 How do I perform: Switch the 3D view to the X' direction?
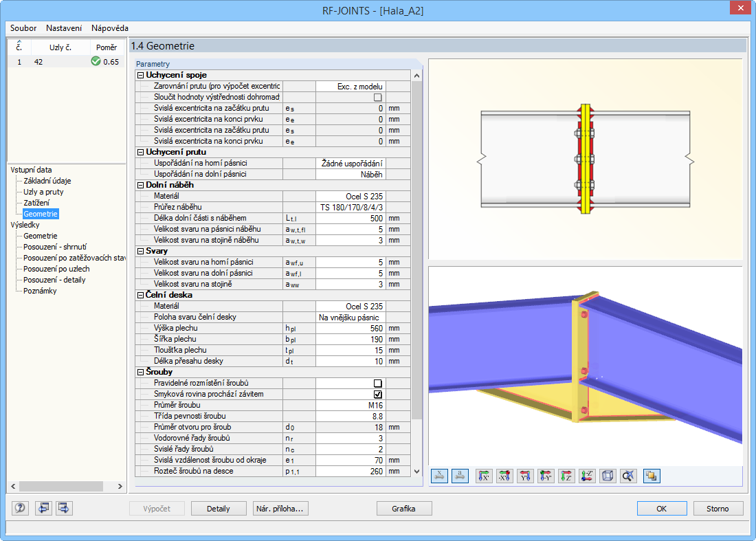(x=484, y=476)
